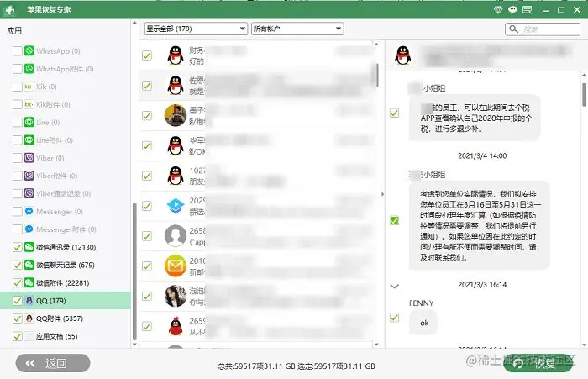Uncheck the 应用文档 (55) checkbox
The image size is (588, 379).
coord(18,336)
